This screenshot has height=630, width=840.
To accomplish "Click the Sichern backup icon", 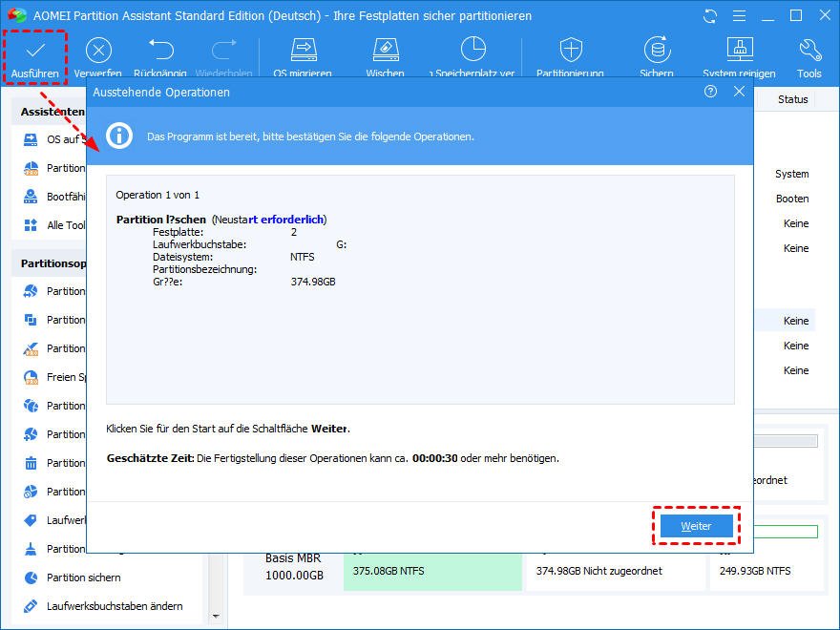I will (656, 51).
